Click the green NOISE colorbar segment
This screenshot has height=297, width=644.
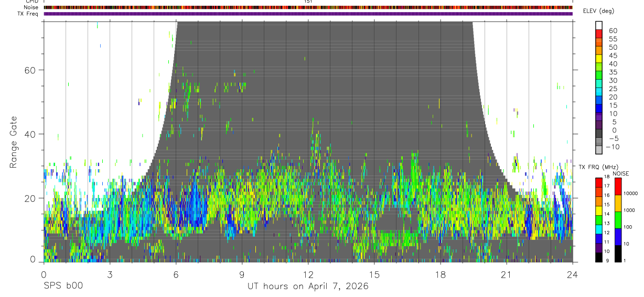tap(617, 219)
